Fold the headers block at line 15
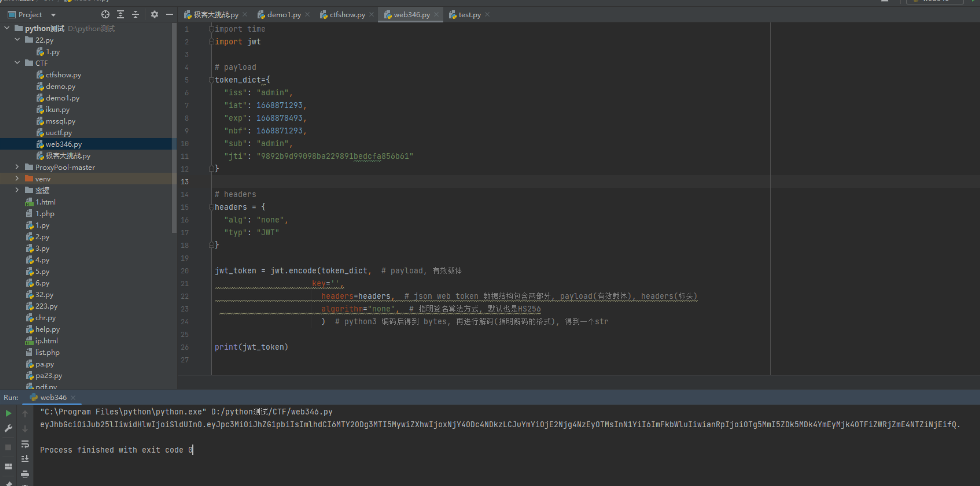The height and width of the screenshot is (486, 980). (211, 207)
